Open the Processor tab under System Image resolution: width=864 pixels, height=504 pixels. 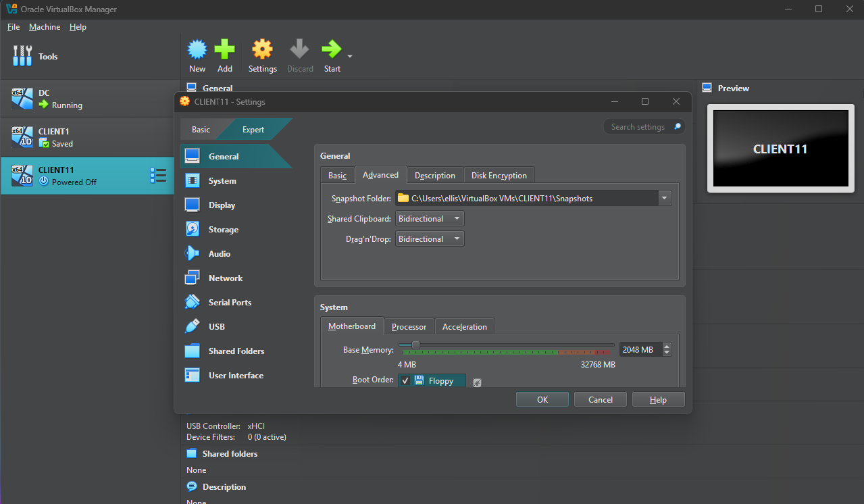[x=409, y=326]
